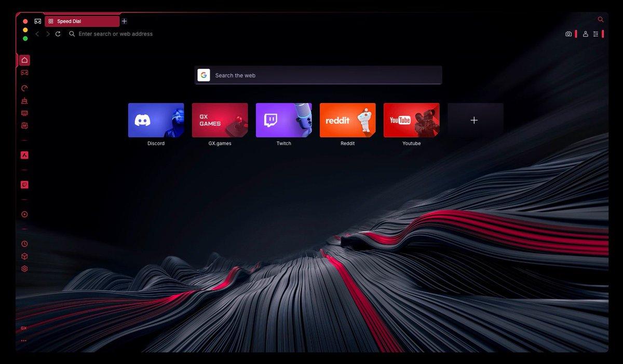Open History clock icon in sidebar
Image resolution: width=623 pixels, height=364 pixels.
tap(24, 244)
